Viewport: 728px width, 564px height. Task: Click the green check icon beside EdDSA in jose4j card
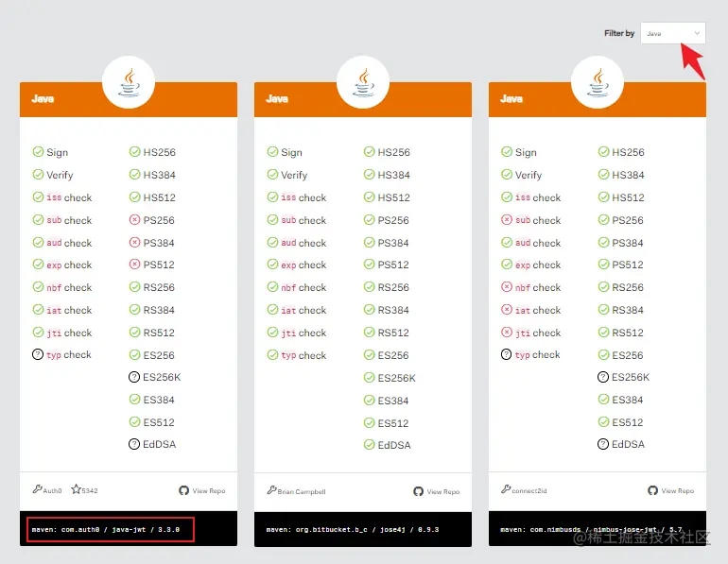(369, 445)
